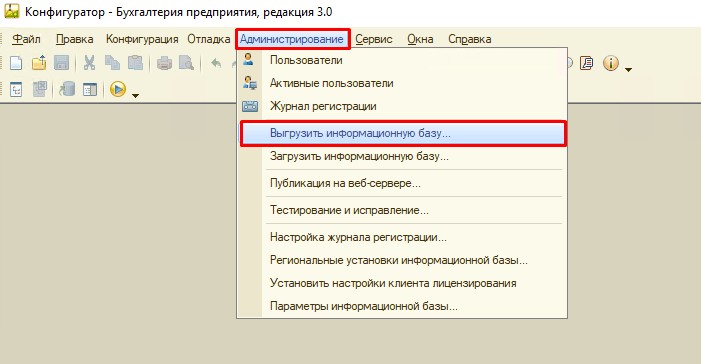Open print preview with the magnifier page icon
The height and width of the screenshot is (364, 701).
186,63
